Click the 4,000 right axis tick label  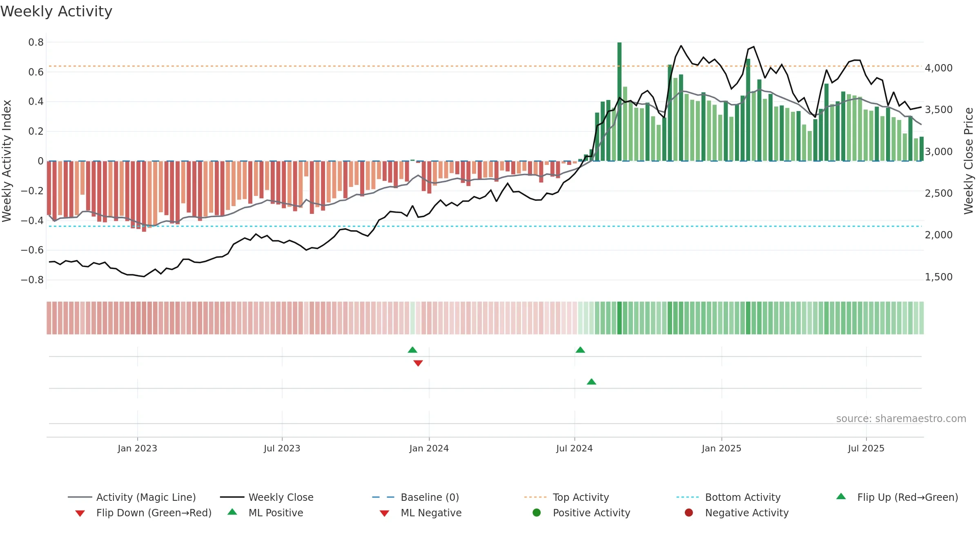939,68
